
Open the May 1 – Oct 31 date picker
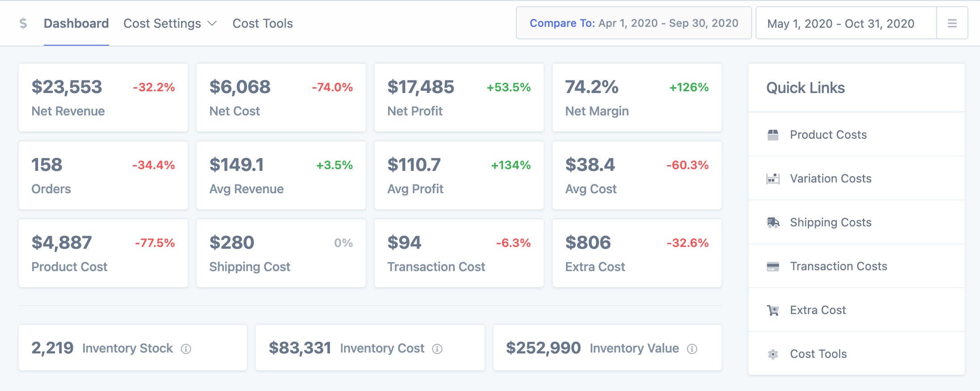841,23
